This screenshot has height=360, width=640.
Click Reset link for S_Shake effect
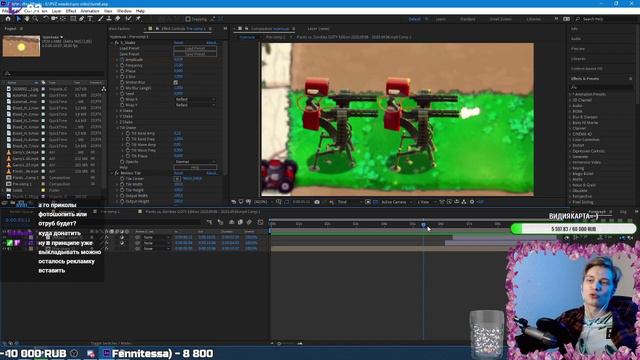pos(178,42)
